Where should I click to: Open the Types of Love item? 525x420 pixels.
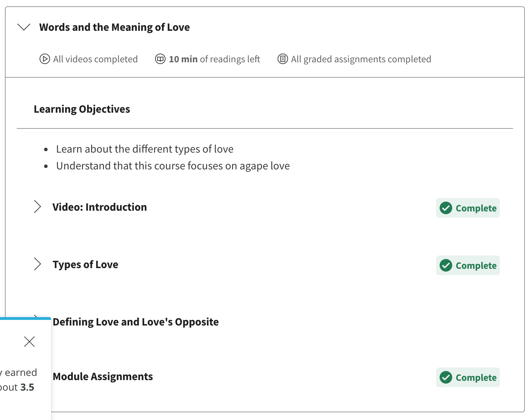coord(85,265)
